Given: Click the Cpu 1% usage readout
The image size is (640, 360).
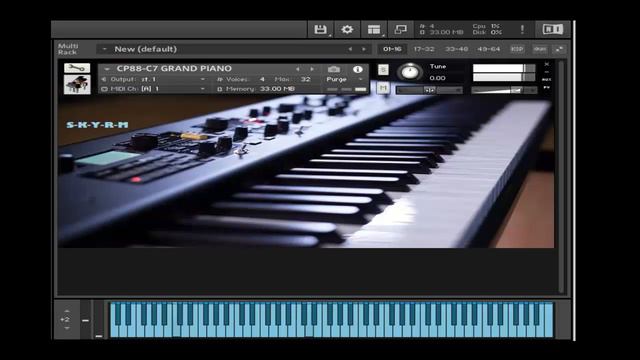Looking at the screenshot, I should tap(486, 26).
